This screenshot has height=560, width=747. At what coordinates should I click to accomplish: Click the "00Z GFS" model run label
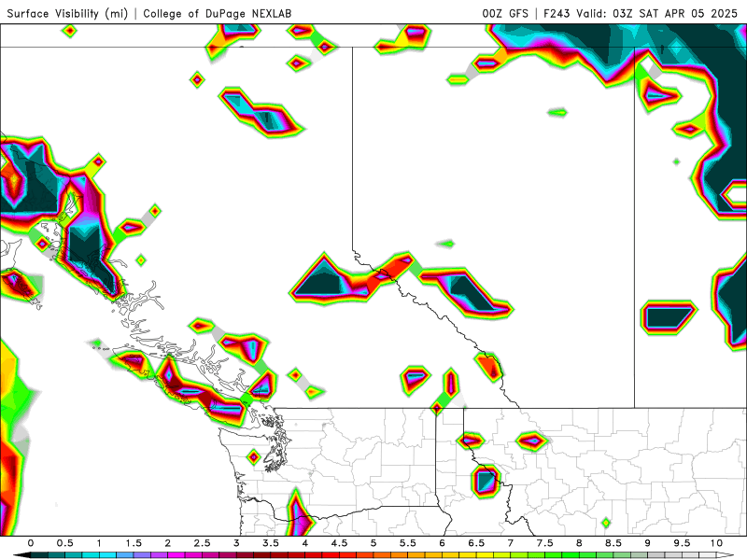coord(505,13)
